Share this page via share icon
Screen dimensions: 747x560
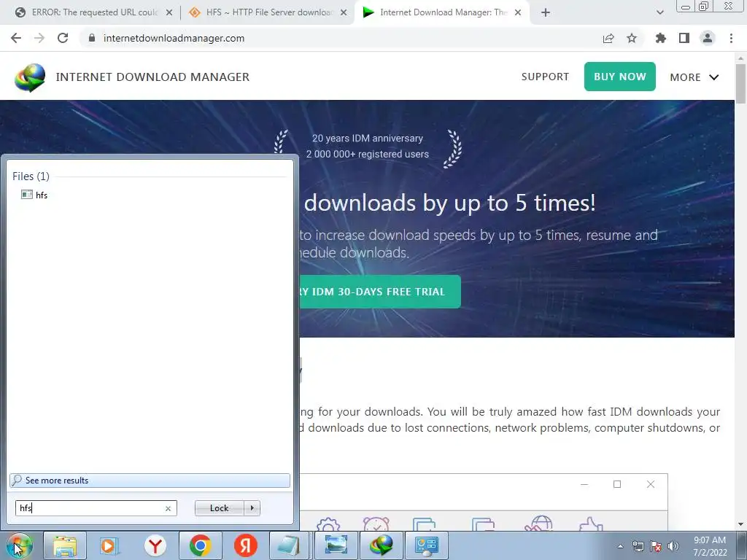click(x=608, y=39)
